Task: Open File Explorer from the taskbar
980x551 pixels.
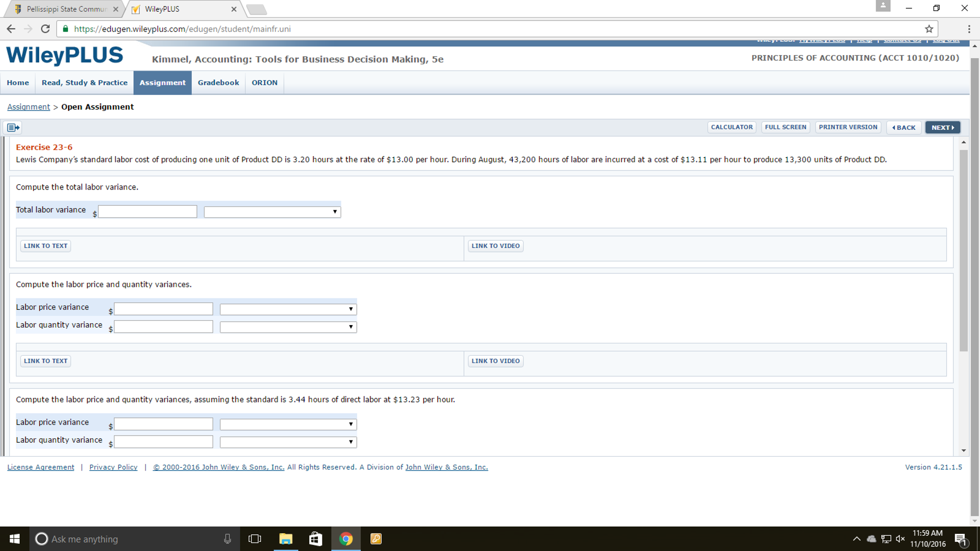Action: tap(286, 539)
